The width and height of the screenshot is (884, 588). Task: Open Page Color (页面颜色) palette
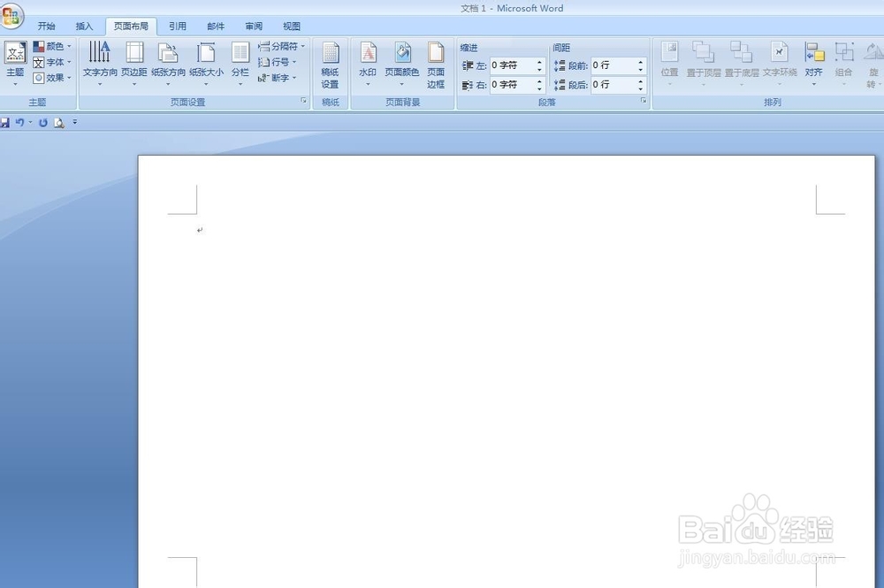pyautogui.click(x=402, y=62)
